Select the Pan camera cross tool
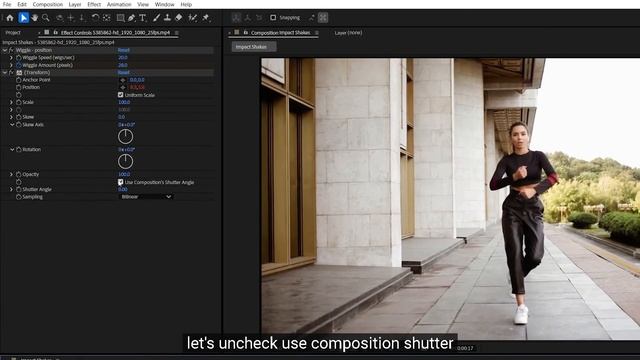 (71, 18)
